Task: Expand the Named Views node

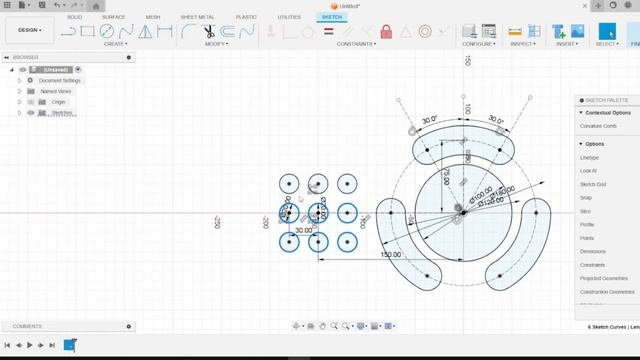Action: [19, 91]
